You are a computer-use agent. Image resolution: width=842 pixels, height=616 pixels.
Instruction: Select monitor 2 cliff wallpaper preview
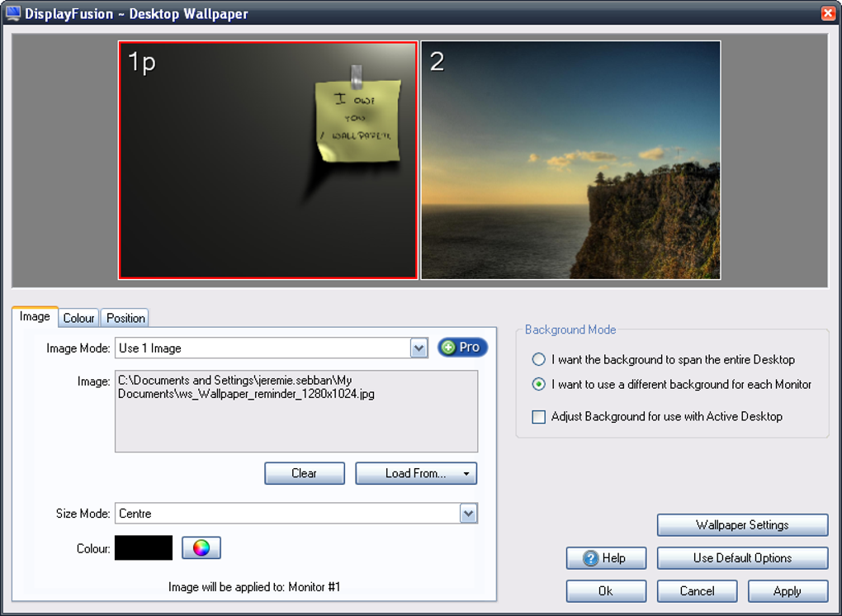coord(570,160)
